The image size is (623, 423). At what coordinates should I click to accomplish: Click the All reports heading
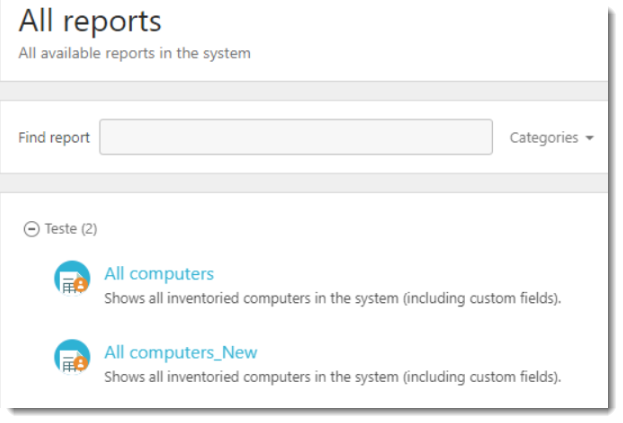pyautogui.click(x=90, y=21)
